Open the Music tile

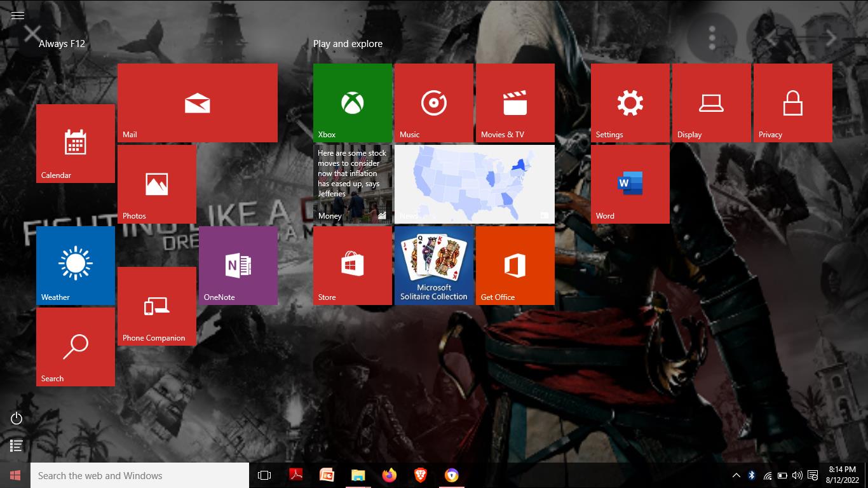coord(434,103)
